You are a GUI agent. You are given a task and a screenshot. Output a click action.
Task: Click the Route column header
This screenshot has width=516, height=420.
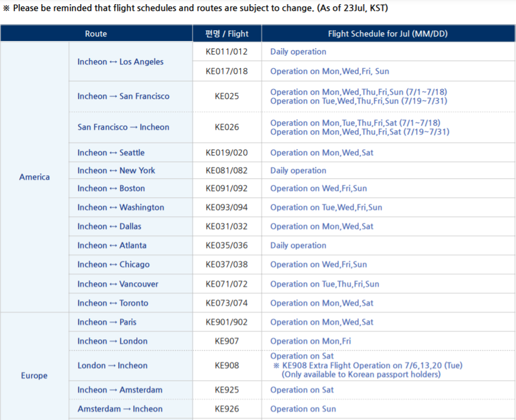click(96, 33)
